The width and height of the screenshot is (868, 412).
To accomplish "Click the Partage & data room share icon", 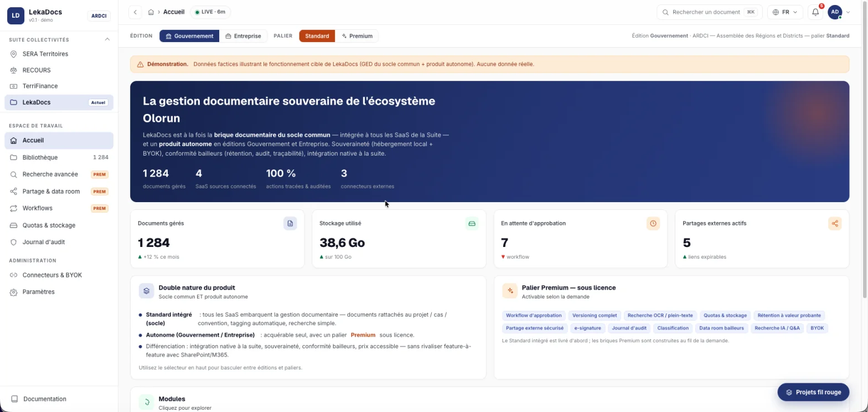I will point(14,192).
